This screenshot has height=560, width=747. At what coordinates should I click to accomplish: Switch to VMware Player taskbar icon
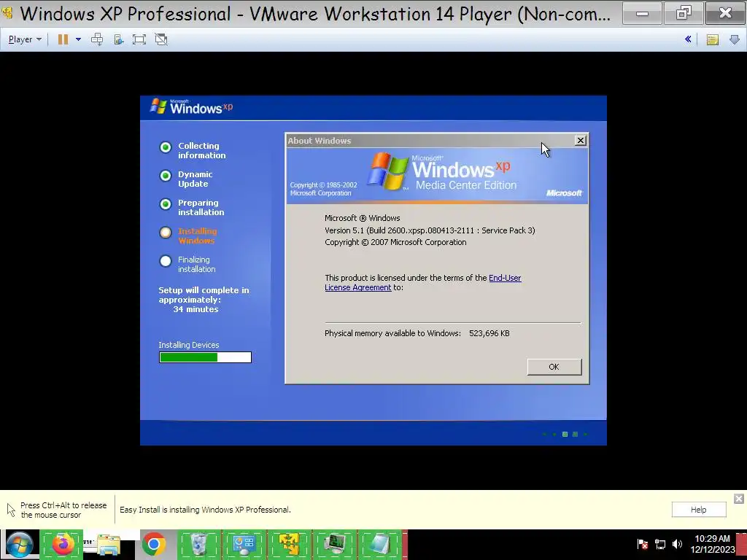289,544
